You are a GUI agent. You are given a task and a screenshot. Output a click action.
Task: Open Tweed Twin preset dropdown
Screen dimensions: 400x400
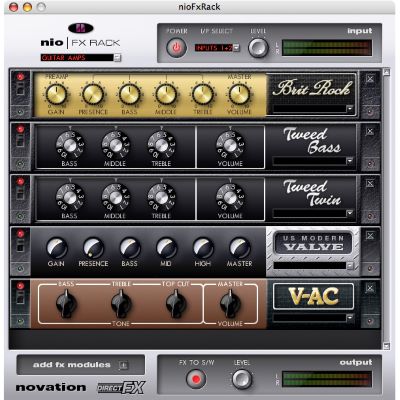pyautogui.click(x=313, y=213)
